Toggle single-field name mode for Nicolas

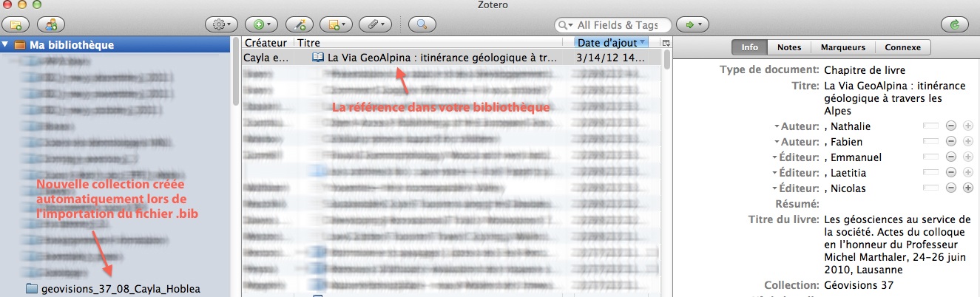point(930,188)
